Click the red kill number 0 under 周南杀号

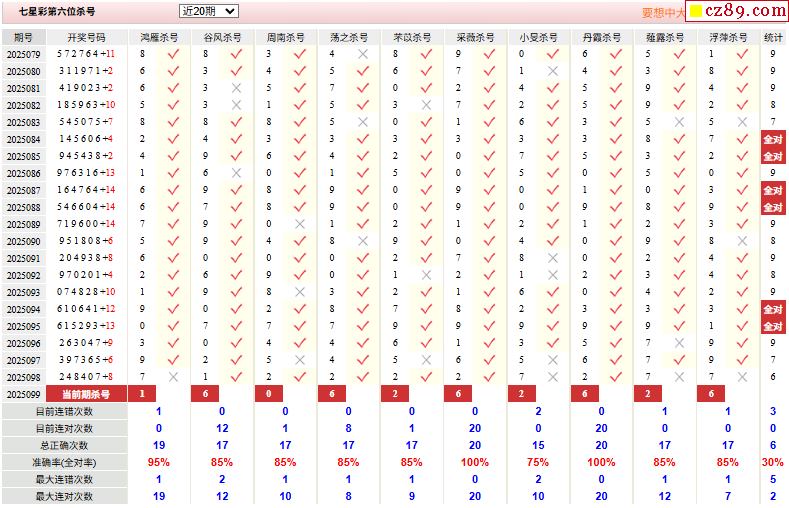(268, 394)
